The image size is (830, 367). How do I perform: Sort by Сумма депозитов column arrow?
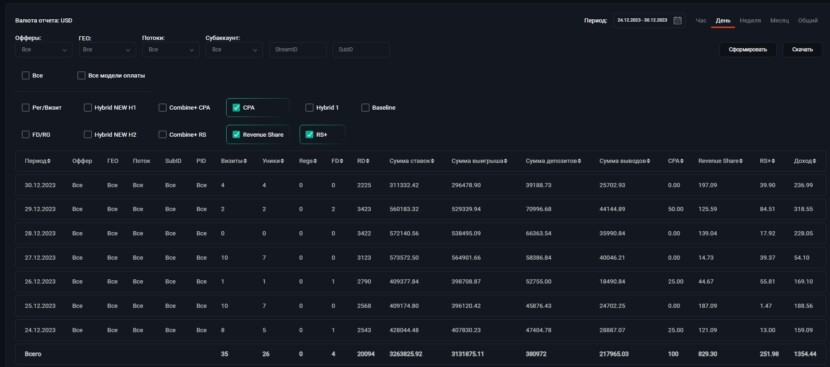579,160
